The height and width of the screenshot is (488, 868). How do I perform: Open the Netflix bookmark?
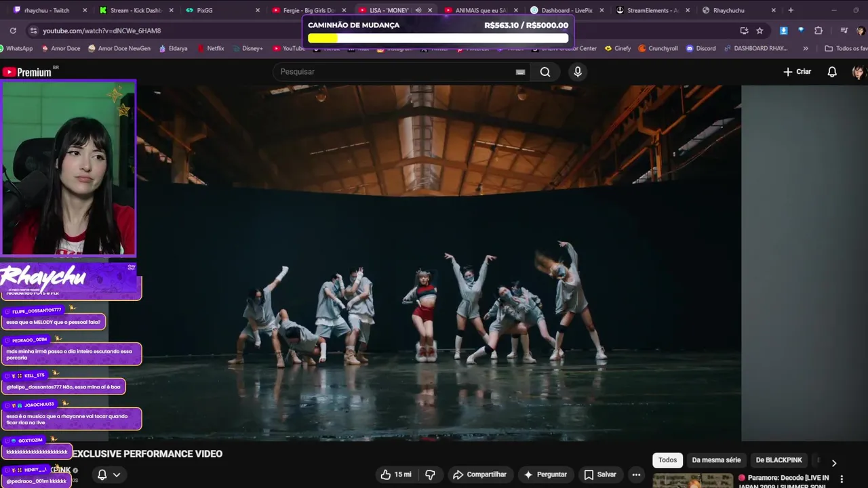[x=211, y=48]
